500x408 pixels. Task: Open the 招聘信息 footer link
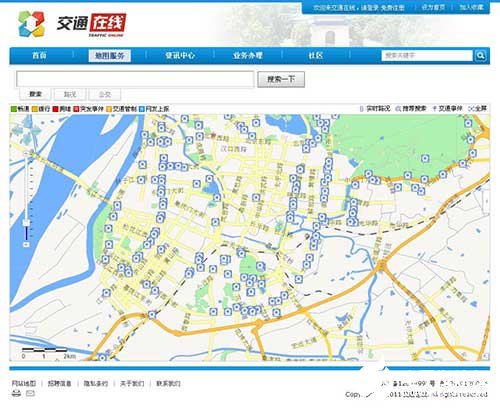click(x=60, y=383)
